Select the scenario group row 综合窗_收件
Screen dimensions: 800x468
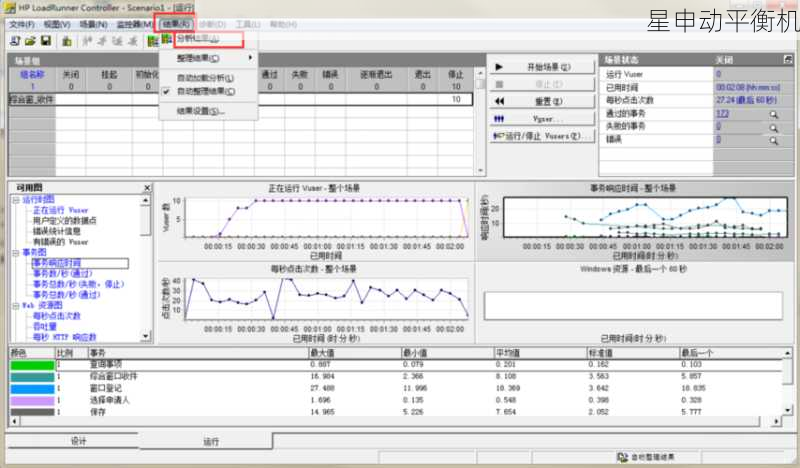point(241,100)
